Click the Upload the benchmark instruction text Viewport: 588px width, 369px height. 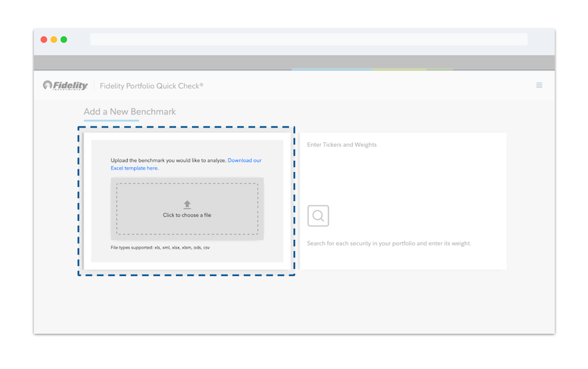168,160
